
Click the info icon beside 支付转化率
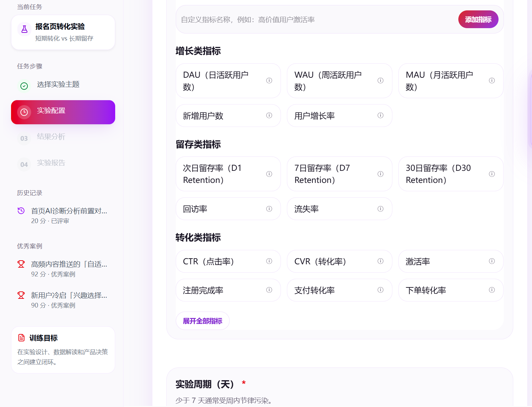[x=380, y=290]
